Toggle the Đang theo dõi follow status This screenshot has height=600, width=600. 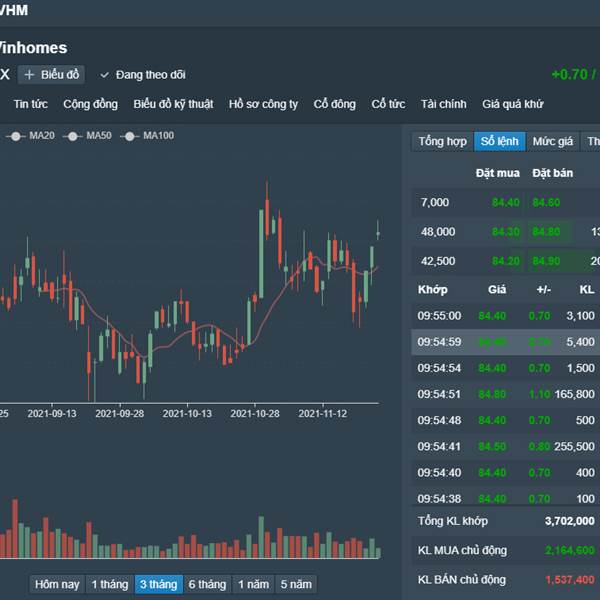point(143,75)
